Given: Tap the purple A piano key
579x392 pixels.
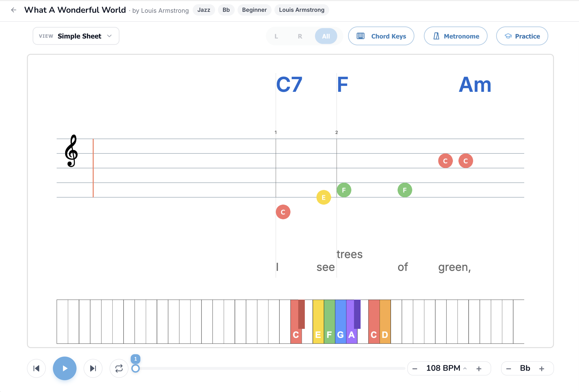Looking at the screenshot, I should (x=351, y=335).
